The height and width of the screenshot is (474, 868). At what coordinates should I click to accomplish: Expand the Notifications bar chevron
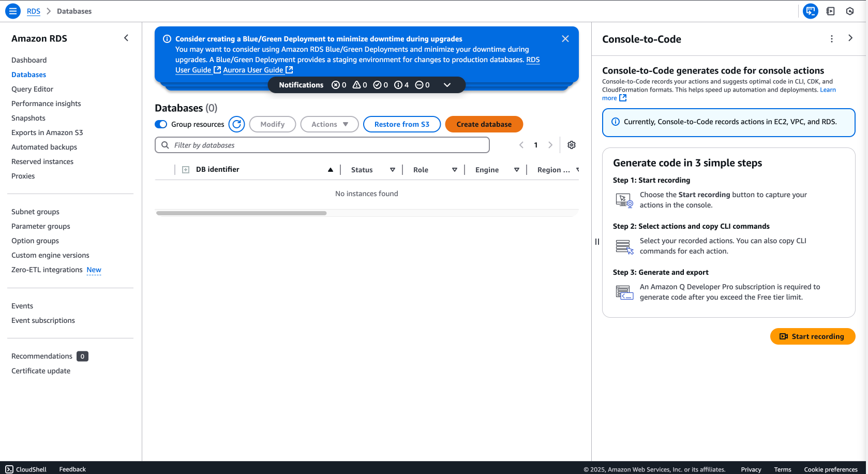click(x=447, y=85)
